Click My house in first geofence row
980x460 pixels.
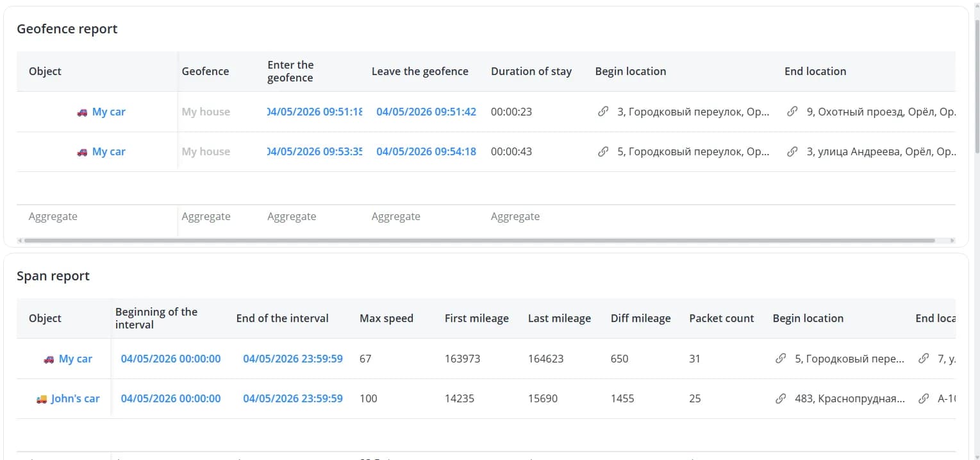tap(206, 112)
